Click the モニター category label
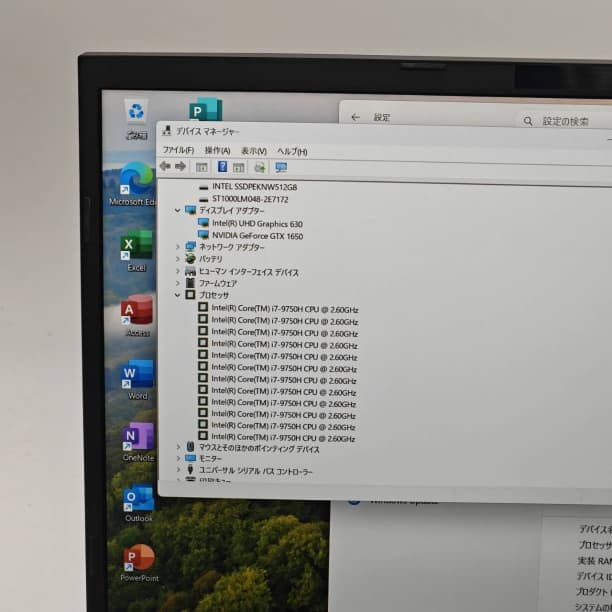This screenshot has height=612, width=612. click(x=210, y=458)
